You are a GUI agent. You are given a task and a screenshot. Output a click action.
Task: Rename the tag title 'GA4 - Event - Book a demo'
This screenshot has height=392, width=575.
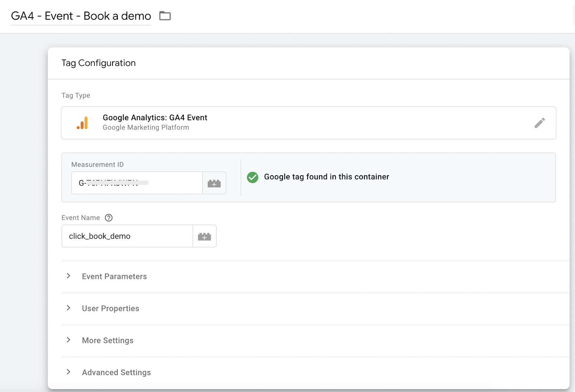tap(81, 16)
